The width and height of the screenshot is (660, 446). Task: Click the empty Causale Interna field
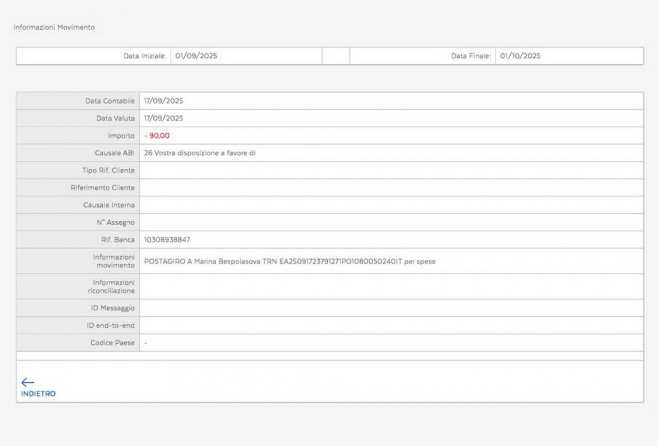pyautogui.click(x=390, y=205)
